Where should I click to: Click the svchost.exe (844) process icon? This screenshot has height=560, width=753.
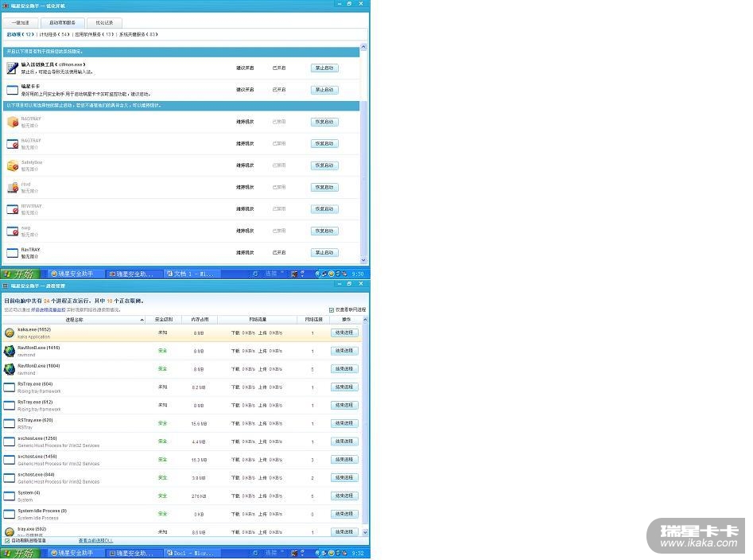pos(9,478)
